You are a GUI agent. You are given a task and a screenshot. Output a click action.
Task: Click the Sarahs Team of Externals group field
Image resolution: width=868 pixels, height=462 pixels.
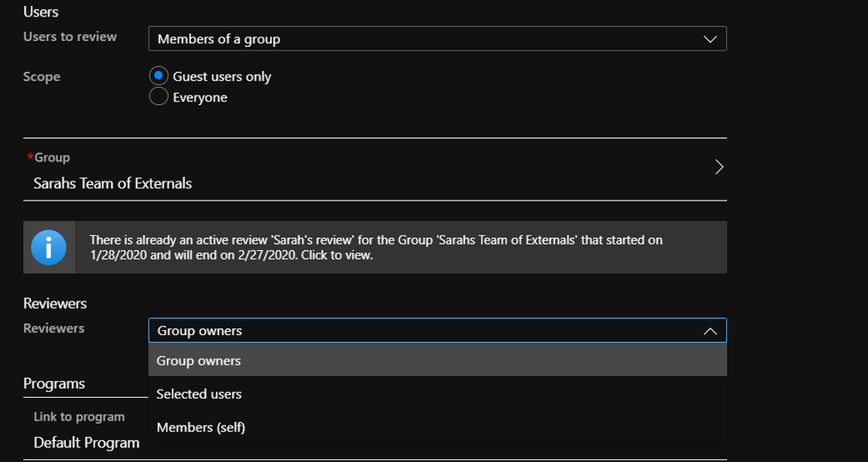coord(113,183)
